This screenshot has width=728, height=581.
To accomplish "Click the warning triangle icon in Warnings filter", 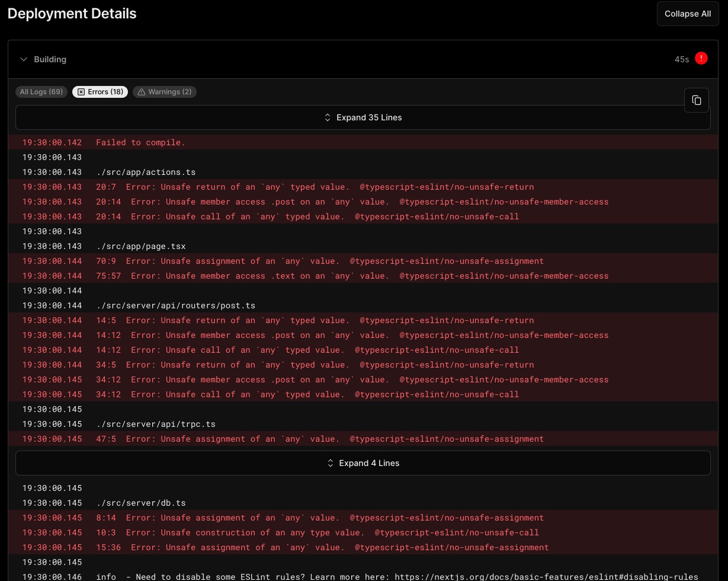I will point(142,92).
